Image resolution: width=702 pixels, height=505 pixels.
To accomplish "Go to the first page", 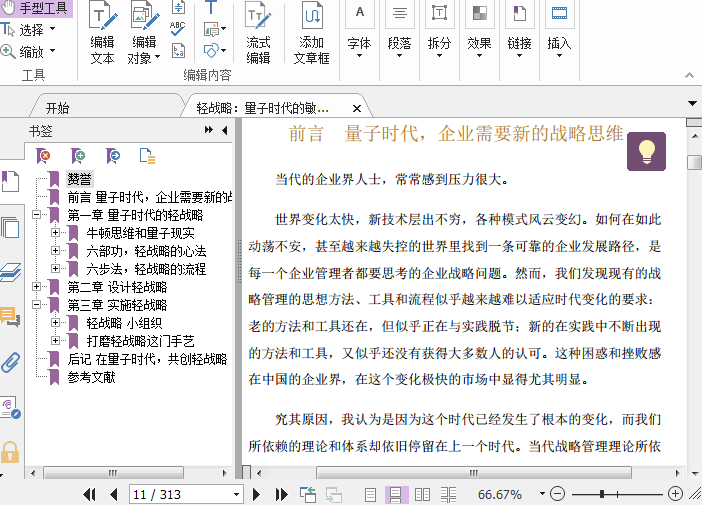I will (x=90, y=495).
